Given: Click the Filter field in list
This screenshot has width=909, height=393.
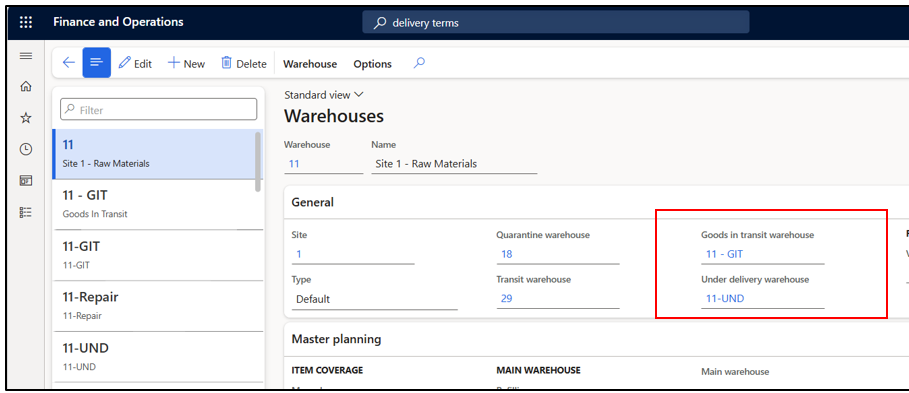Looking at the screenshot, I should click(158, 109).
